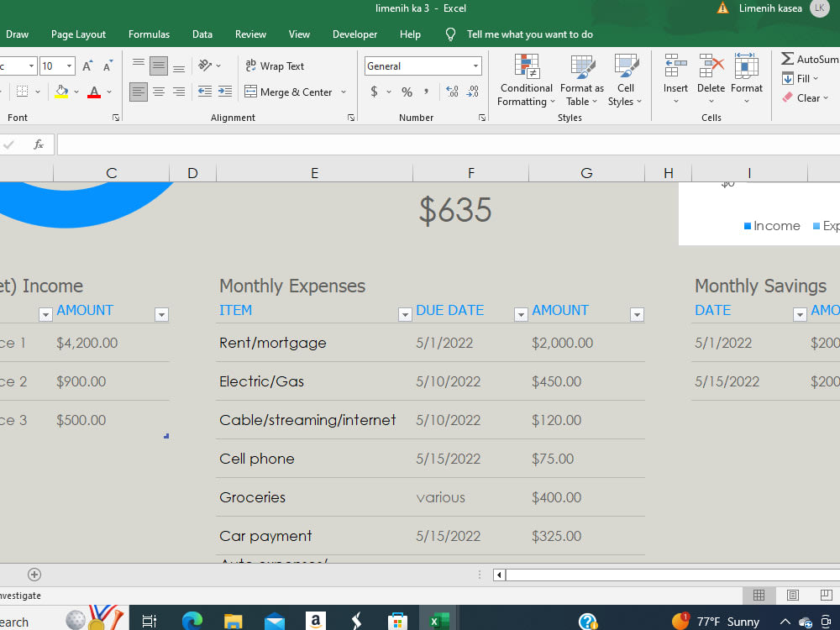This screenshot has width=840, height=630.
Task: Open the font size 10 dropdown
Action: click(x=69, y=66)
